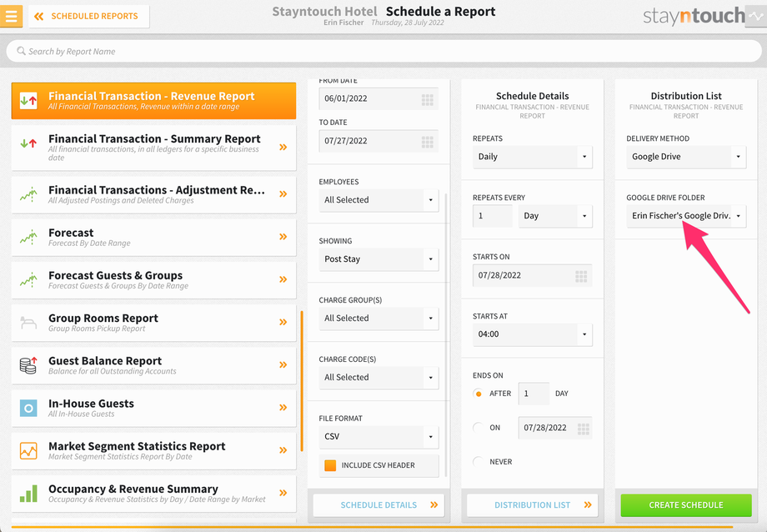Toggle the Include CSV Header checkbox
The image size is (767, 532).
click(330, 465)
